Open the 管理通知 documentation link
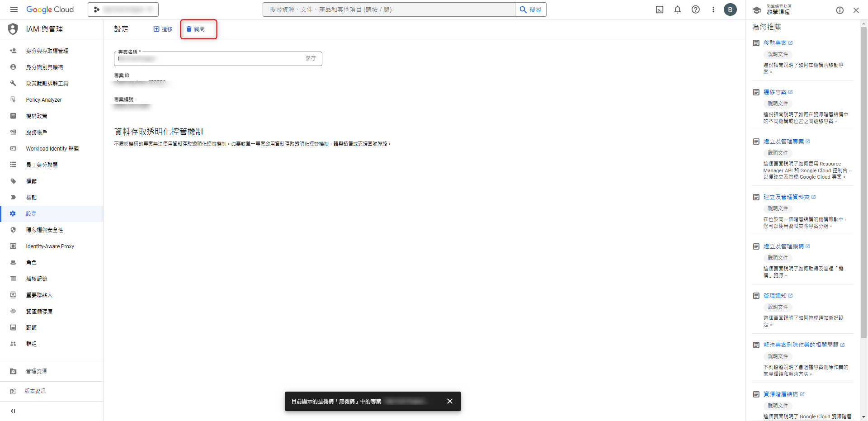 [778, 296]
